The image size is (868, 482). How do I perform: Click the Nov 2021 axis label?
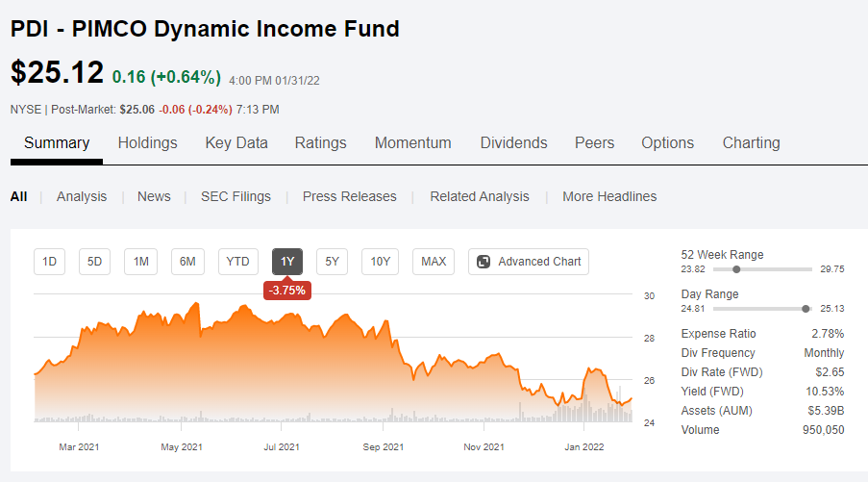click(484, 447)
